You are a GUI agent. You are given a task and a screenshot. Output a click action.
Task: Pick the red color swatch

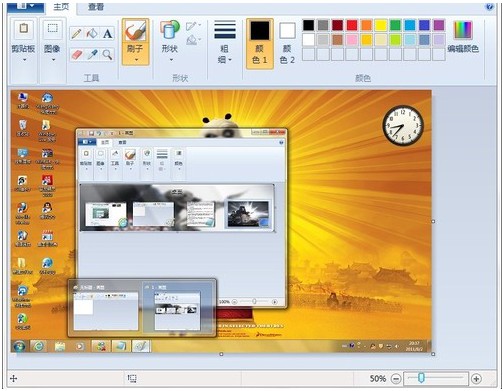(352, 25)
